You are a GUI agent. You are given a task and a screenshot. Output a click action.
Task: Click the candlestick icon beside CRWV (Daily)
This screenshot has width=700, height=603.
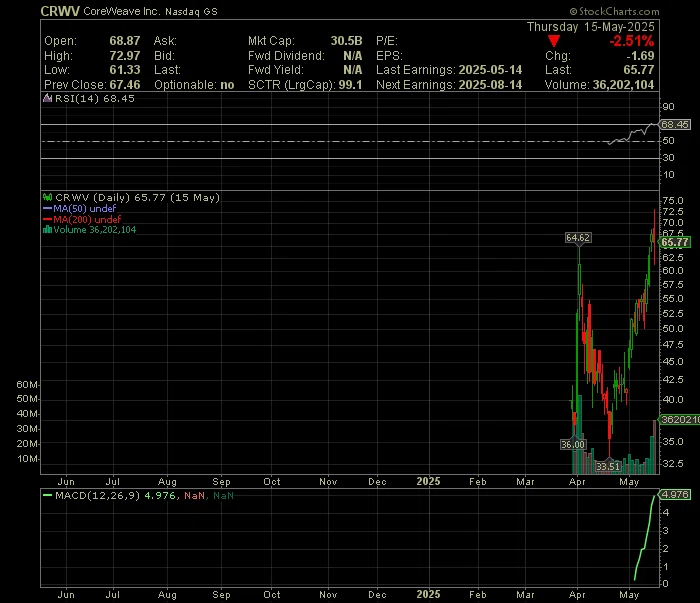pos(47,197)
